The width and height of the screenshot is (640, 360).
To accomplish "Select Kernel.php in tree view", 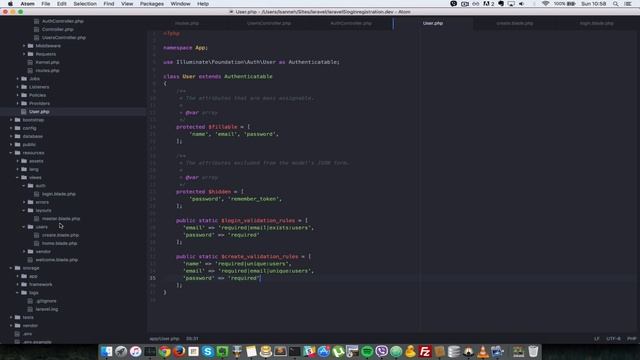I will [x=47, y=62].
